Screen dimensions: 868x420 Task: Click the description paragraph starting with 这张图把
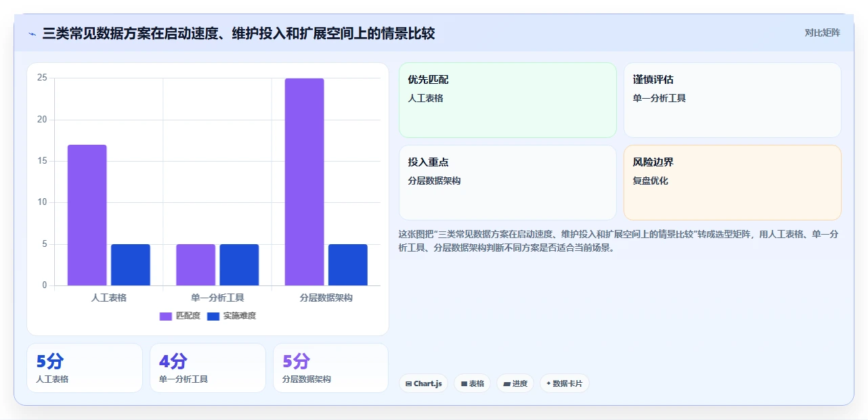(x=619, y=241)
